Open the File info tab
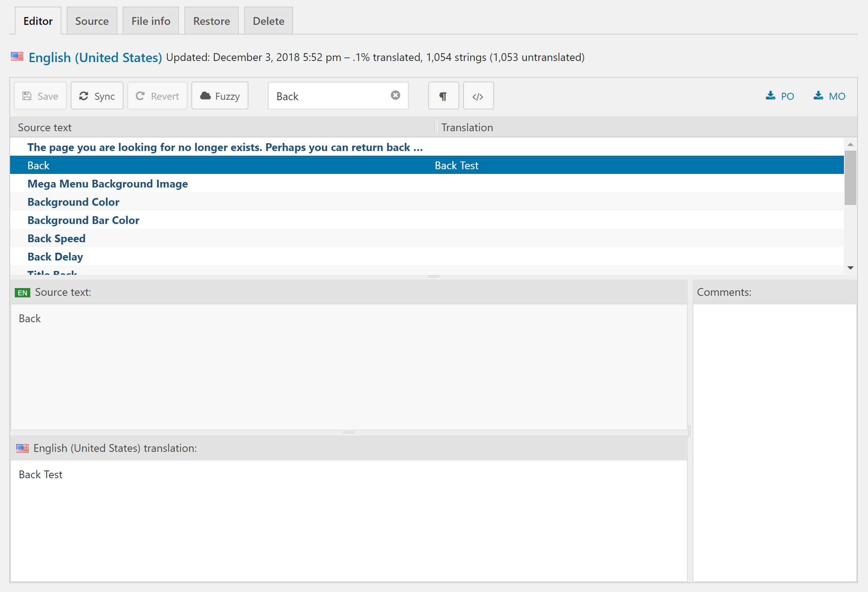Screen dimensions: 868x592 (x=151, y=21)
